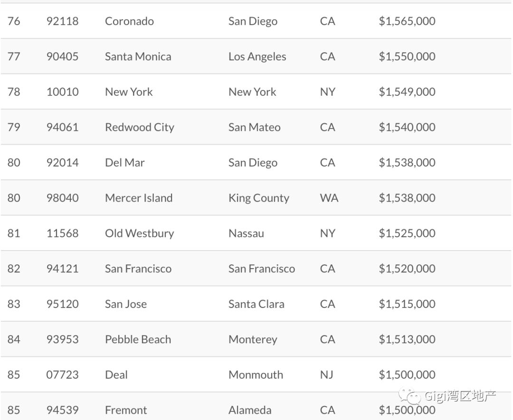This screenshot has width=513, height=420.
Task: Click Fremont city name
Action: pyautogui.click(x=126, y=410)
